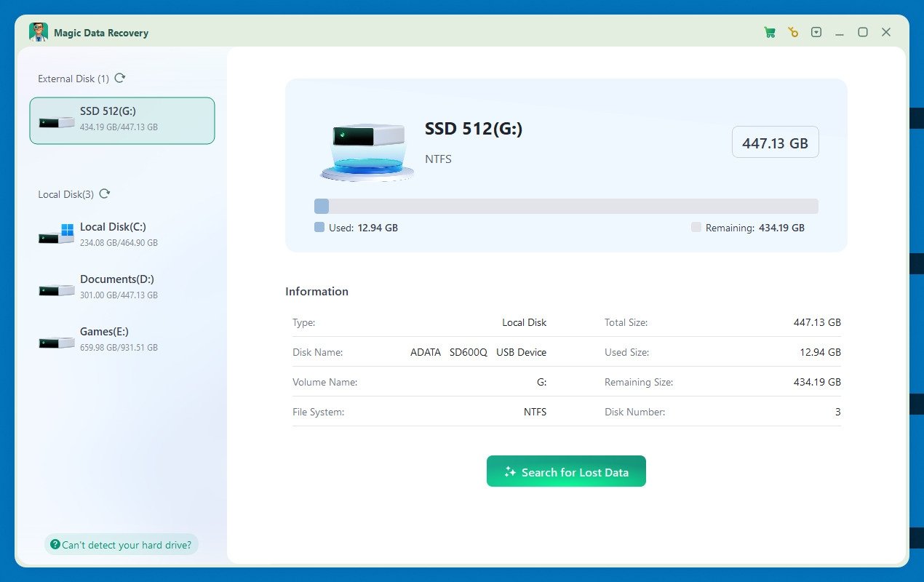Refresh the External Disk list
The height and width of the screenshot is (582, 924).
(x=120, y=78)
